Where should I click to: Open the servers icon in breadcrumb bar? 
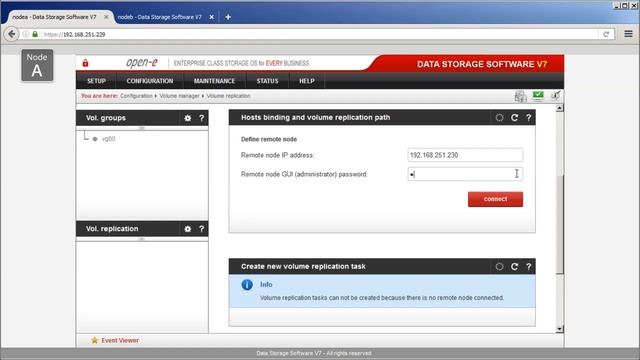tap(520, 96)
